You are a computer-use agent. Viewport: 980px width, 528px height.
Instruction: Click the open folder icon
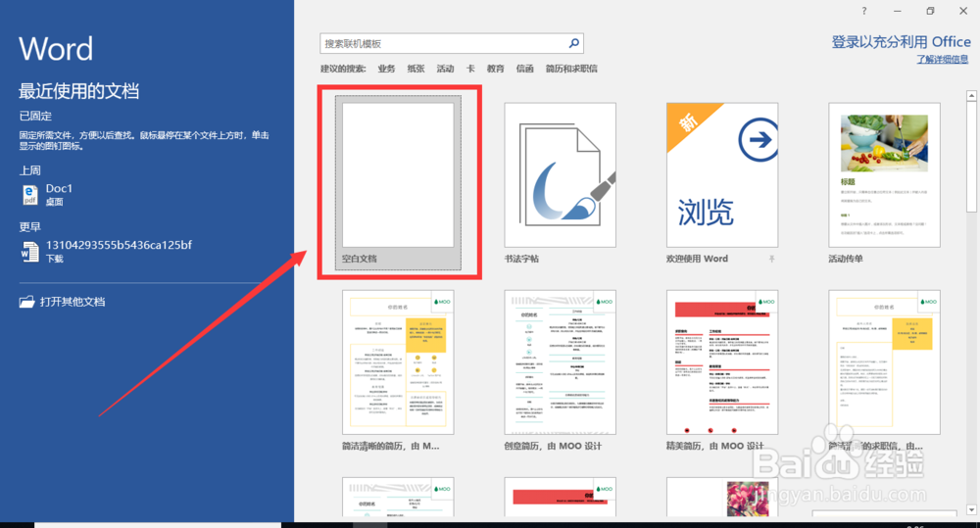click(26, 302)
